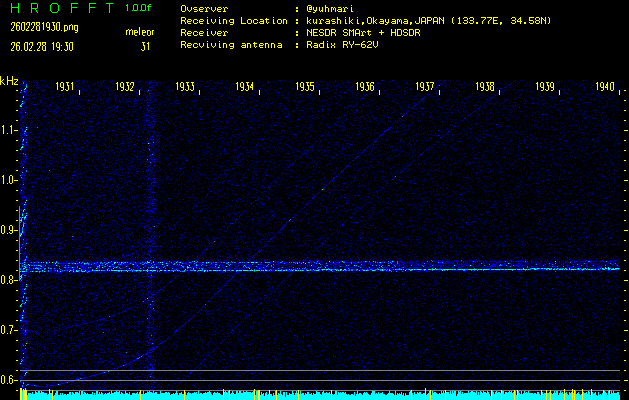Select the 1934 time marker
Viewport: 629px width, 400px height.
tap(246, 88)
